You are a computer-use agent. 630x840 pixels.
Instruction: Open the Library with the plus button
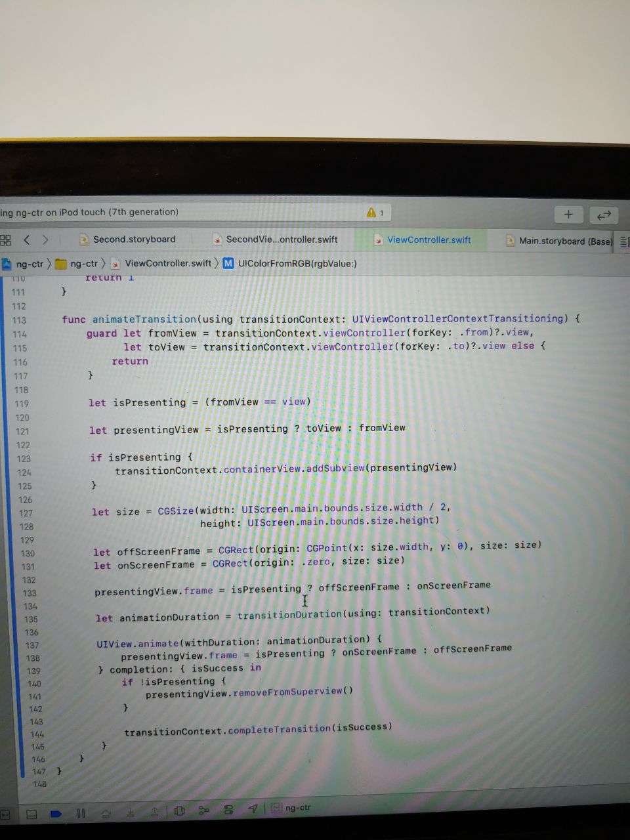(568, 214)
